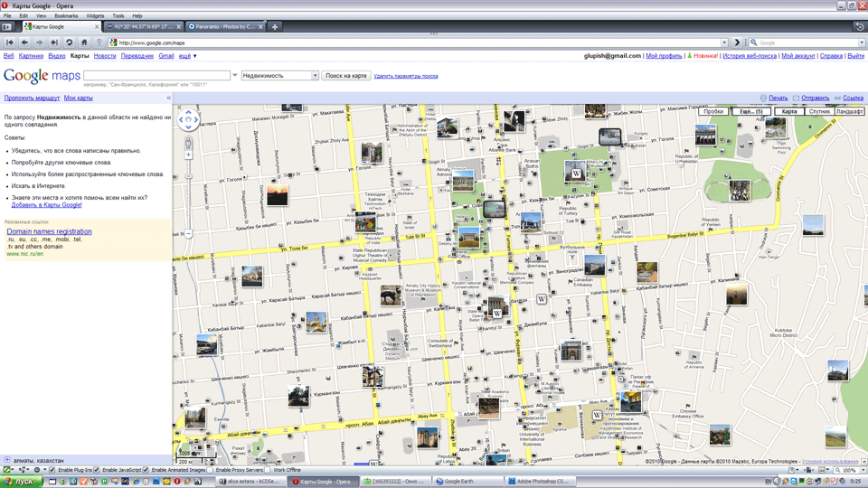
Task: Switch to the 41° 20' 44.57" N tab
Action: pyautogui.click(x=143, y=26)
